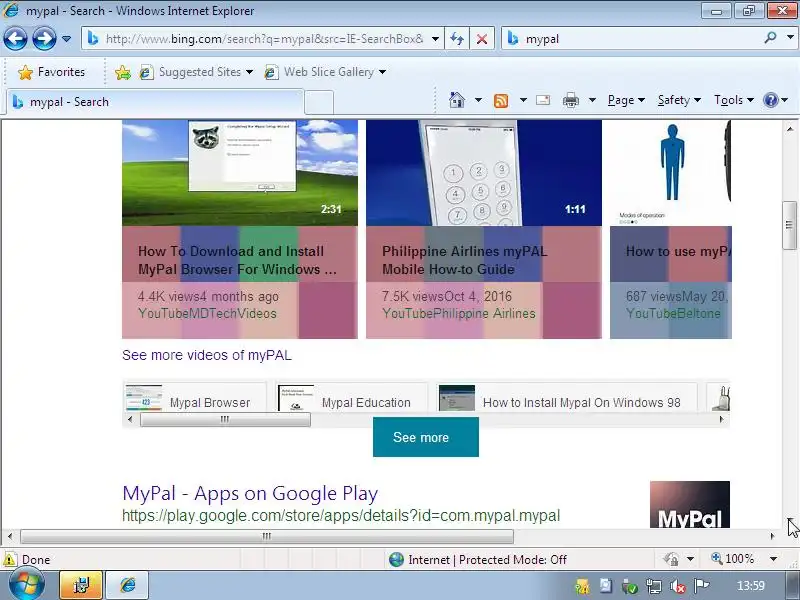The height and width of the screenshot is (600, 800).
Task: Open Suggested Sites link
Action: coord(196,72)
